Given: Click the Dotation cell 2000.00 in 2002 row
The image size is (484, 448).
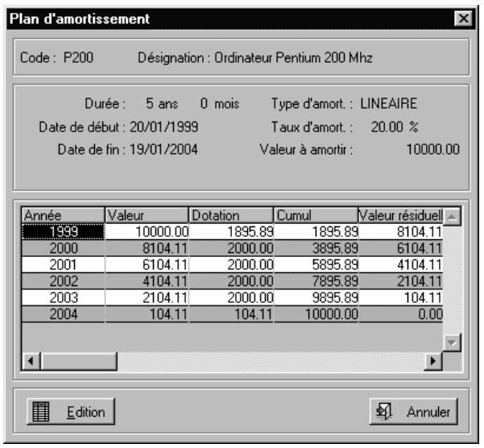Looking at the screenshot, I should (231, 281).
